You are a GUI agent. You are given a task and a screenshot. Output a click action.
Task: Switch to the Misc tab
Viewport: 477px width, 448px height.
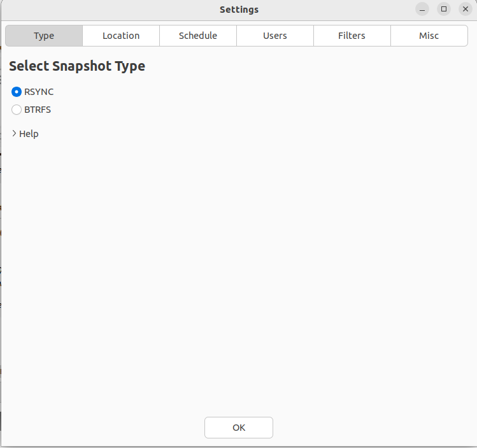[429, 36]
